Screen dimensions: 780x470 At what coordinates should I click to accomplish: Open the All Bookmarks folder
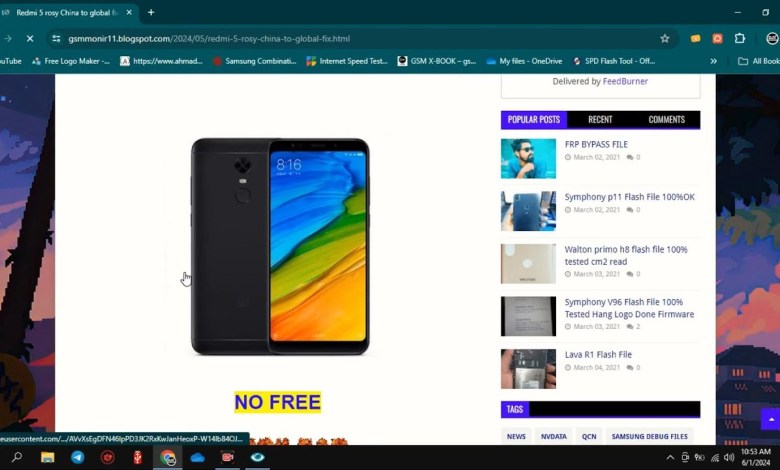(x=759, y=61)
